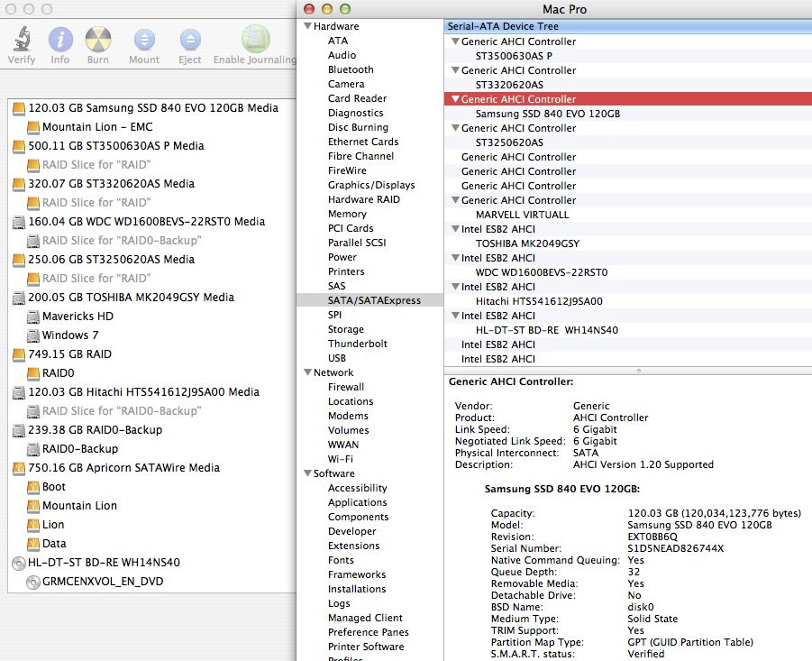
Task: Select the 750.16 GB Apricorn SATAWire disk icon
Action: 19,468
